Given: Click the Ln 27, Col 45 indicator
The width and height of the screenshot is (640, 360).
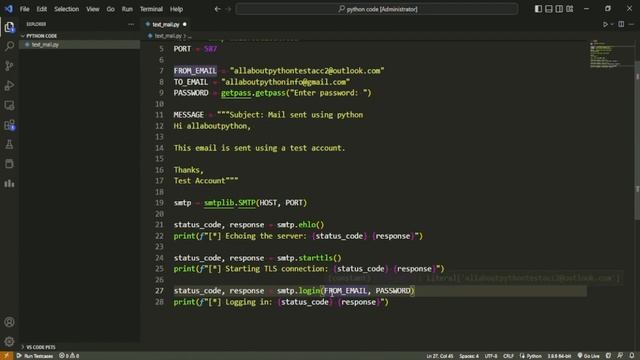Looking at the screenshot, I should coord(440,356).
